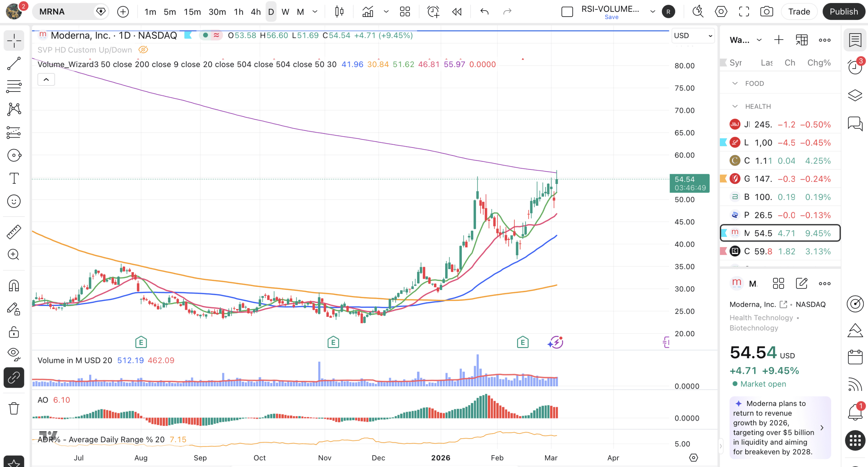Open the alerts panel bell icon
This screenshot has width=868, height=467.
coord(855,412)
